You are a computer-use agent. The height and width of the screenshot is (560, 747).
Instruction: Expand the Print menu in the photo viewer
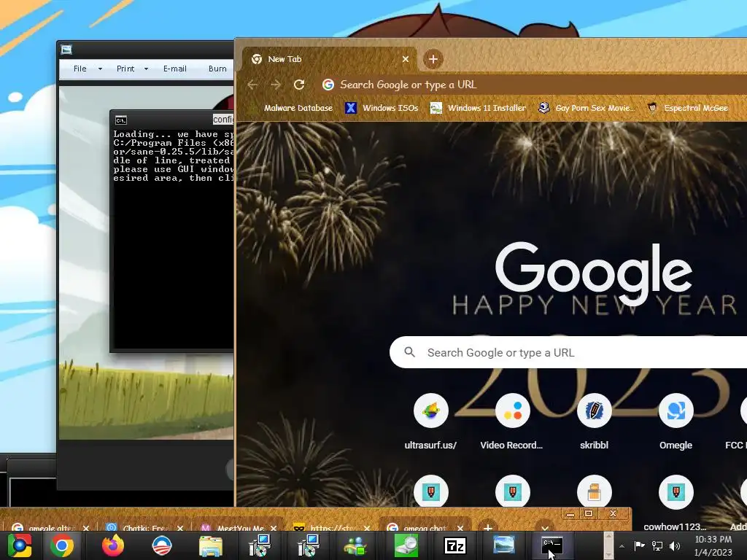pos(132,69)
